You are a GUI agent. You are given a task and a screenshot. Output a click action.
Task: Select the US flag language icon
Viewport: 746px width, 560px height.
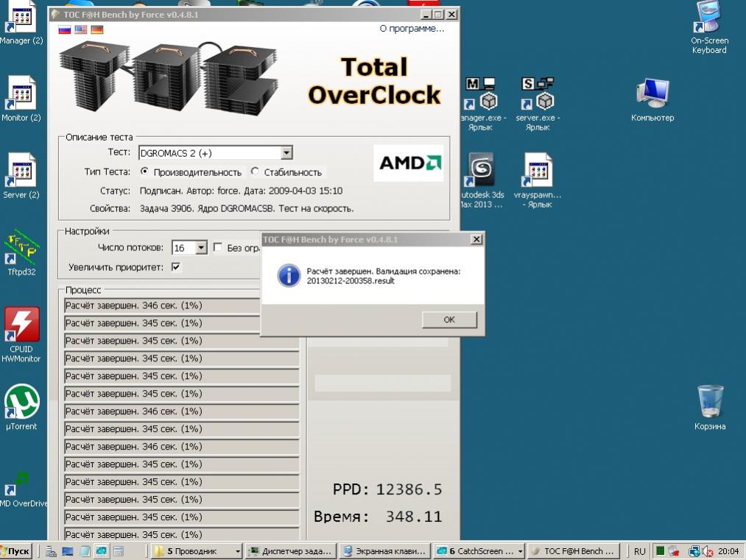81,29
